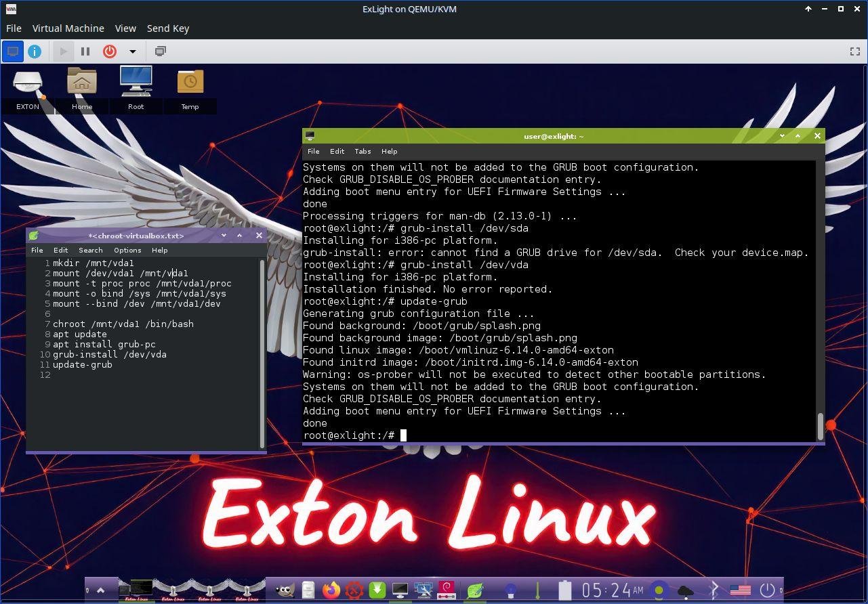Click the line 'mkdir /mnt/vda1' in the editor

coord(94,263)
